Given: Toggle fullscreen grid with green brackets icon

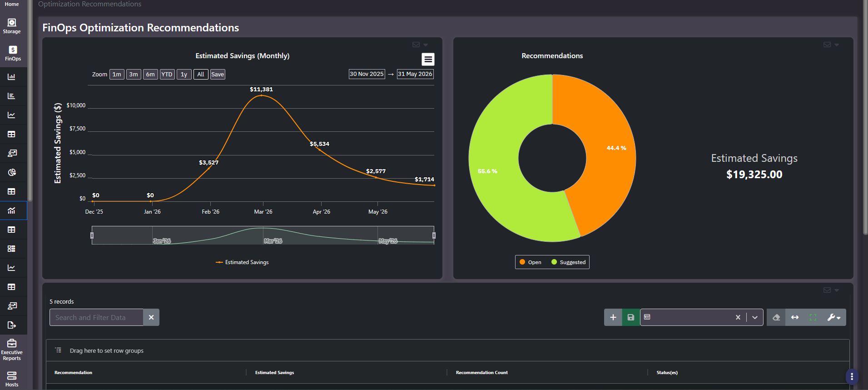Looking at the screenshot, I should point(813,317).
